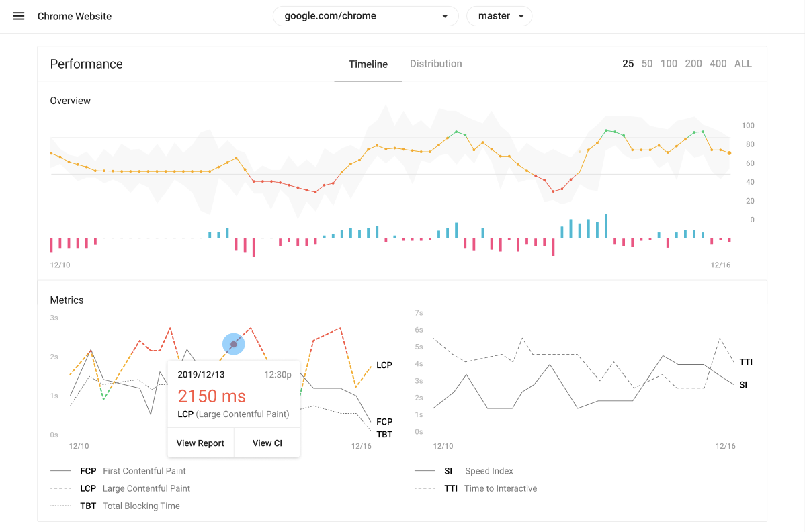Click the Overview section label
The width and height of the screenshot is (805, 532).
click(71, 101)
